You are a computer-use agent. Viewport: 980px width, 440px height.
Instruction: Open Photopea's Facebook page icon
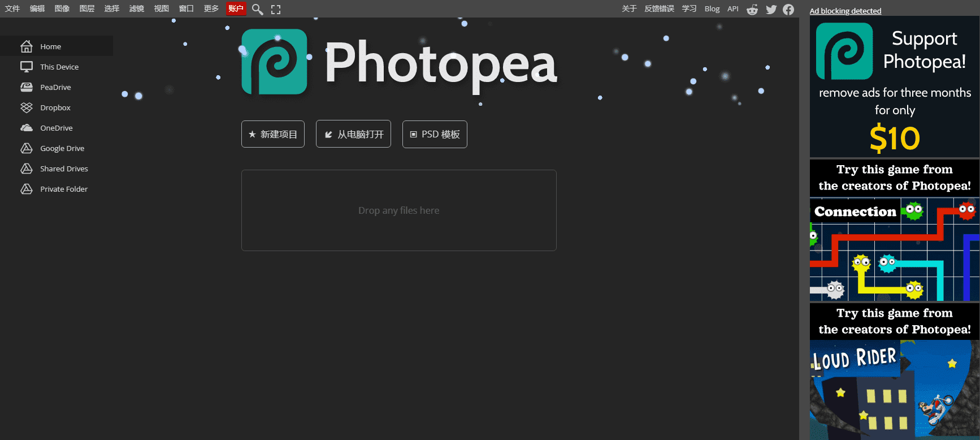(x=788, y=9)
